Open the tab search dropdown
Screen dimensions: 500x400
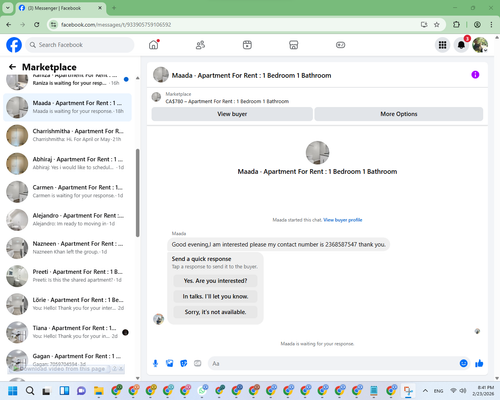point(8,8)
